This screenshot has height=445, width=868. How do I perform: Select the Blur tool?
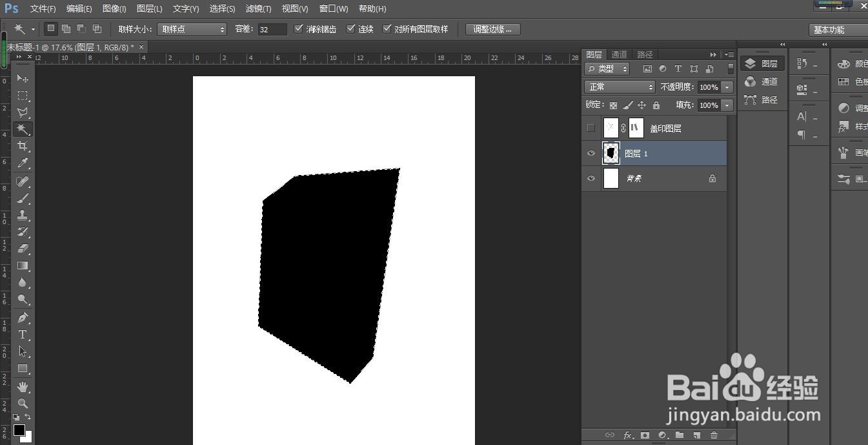point(23,282)
